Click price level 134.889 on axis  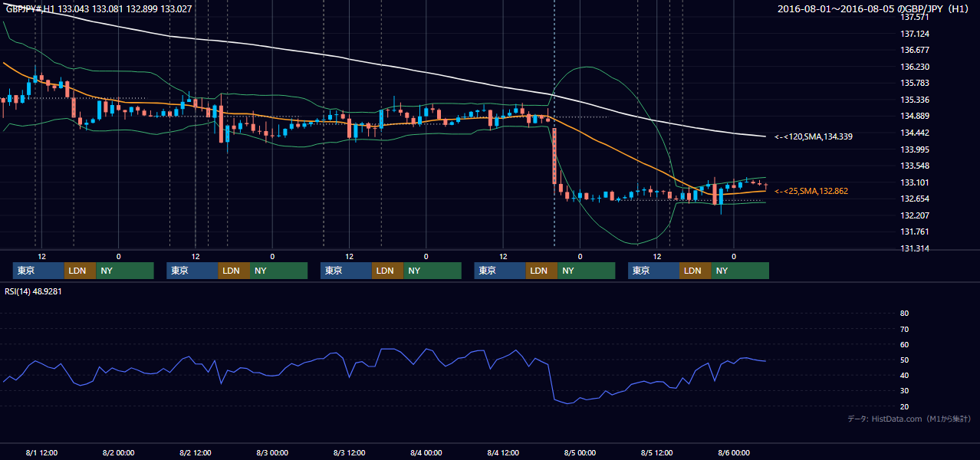914,116
